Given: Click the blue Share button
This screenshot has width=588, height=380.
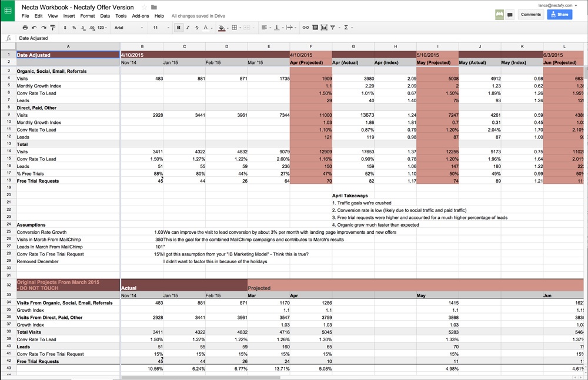Looking at the screenshot, I should tap(560, 14).
